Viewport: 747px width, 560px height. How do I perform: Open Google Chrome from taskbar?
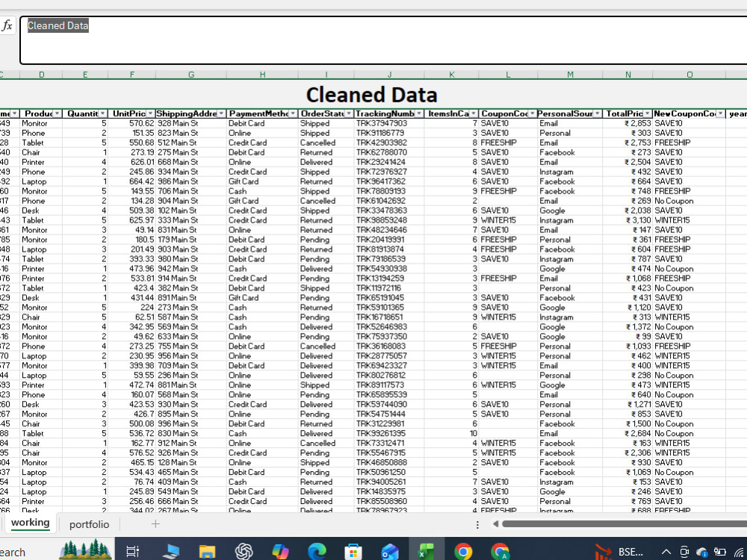[463, 552]
